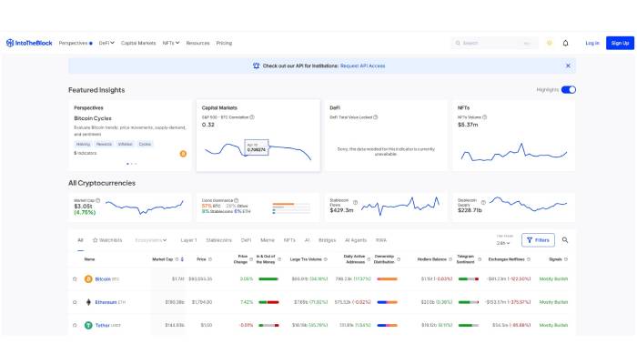This screenshot has height=364, width=637.
Task: Click info icon in Price Change column header
Action: [x=251, y=259]
